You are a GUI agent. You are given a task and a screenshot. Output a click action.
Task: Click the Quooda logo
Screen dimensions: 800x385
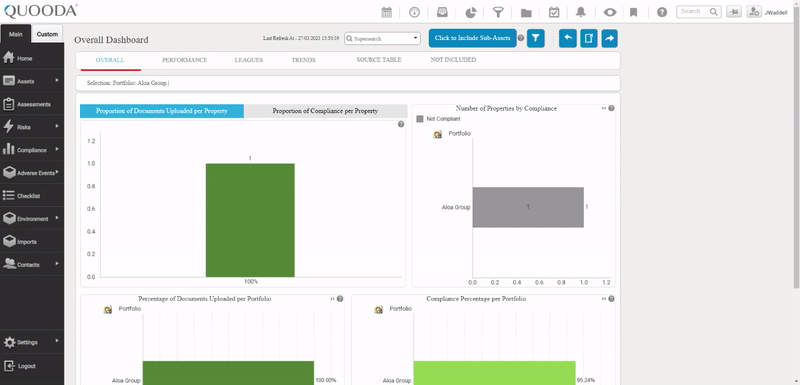[40, 10]
